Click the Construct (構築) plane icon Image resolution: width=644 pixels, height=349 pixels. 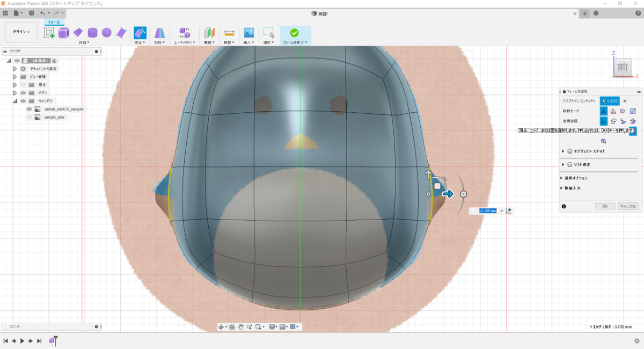point(209,33)
